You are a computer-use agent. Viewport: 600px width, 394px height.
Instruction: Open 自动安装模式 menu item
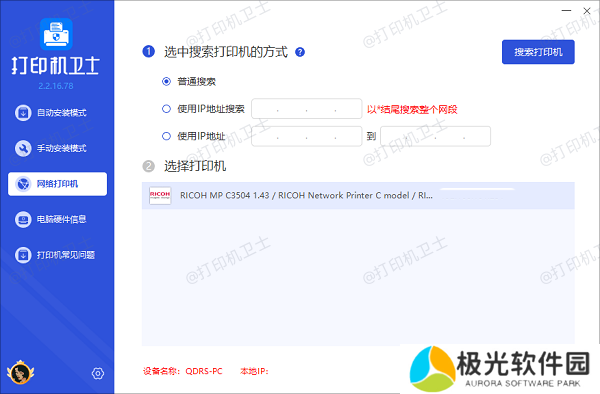(x=57, y=113)
